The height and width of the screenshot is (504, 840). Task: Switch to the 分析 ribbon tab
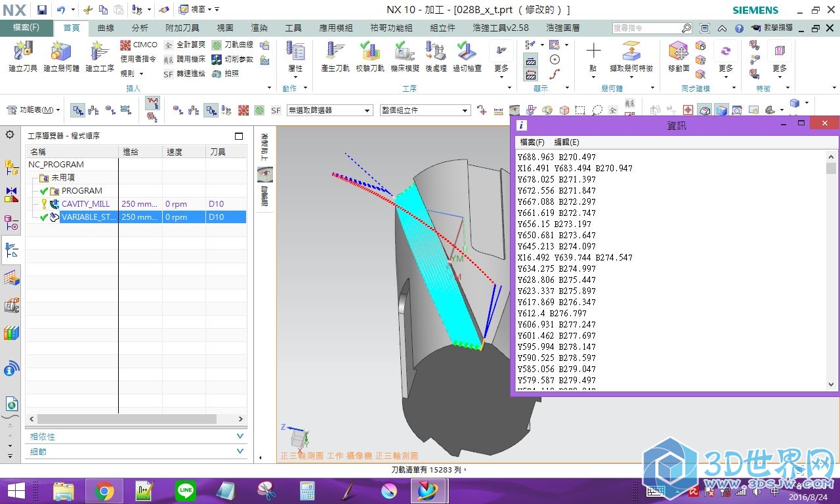(x=140, y=28)
